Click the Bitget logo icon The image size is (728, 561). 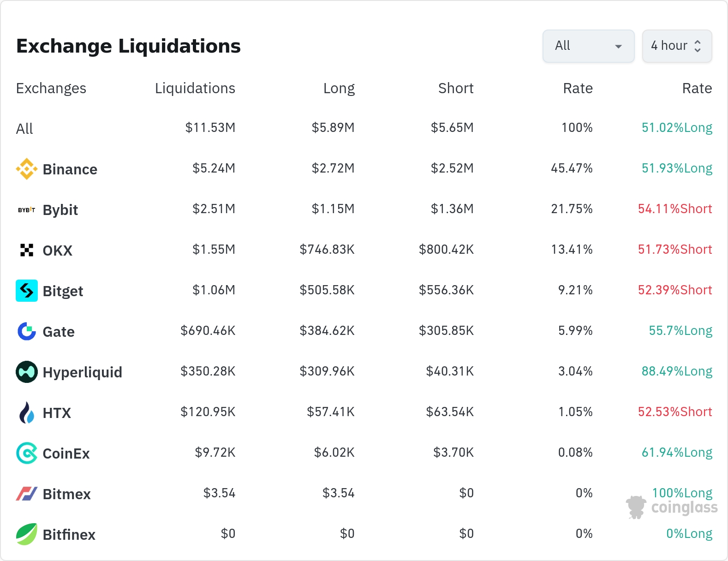pos(26,291)
